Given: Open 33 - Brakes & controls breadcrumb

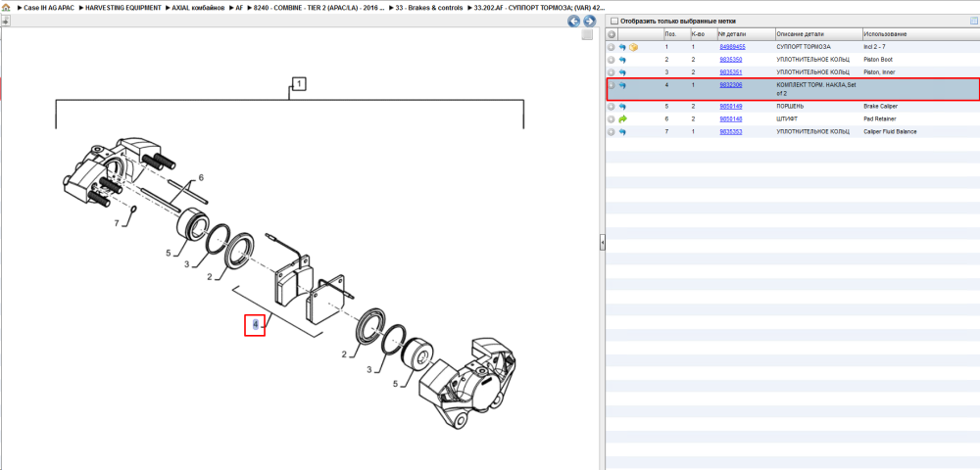Looking at the screenshot, I should click(x=429, y=8).
